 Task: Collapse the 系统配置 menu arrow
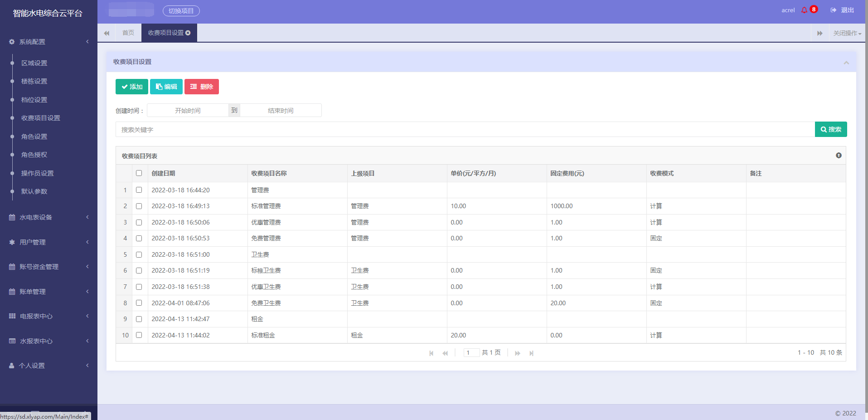(87, 42)
